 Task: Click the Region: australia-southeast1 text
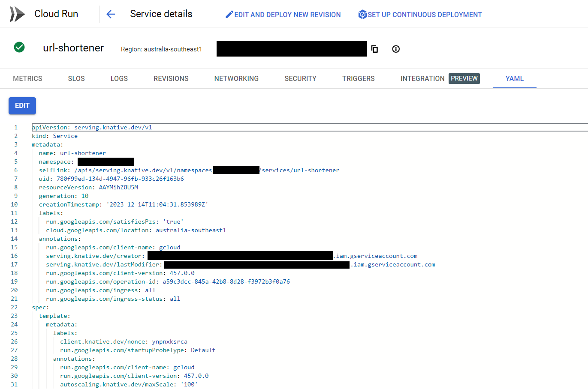[x=161, y=49]
